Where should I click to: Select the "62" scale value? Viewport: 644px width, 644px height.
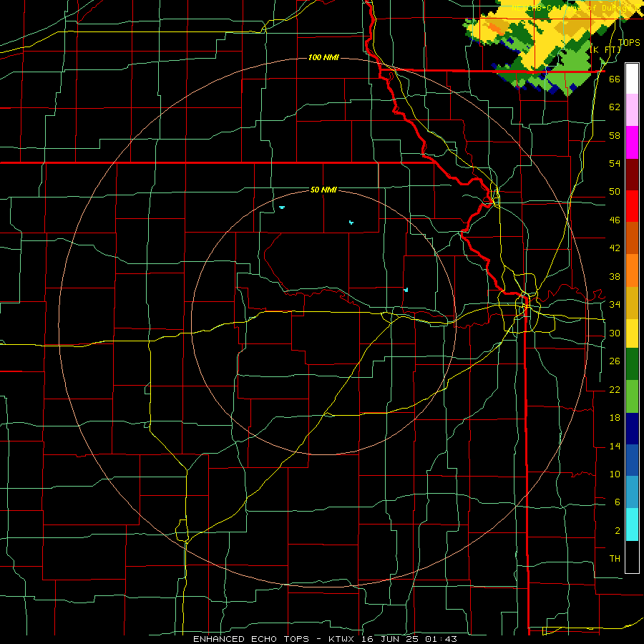click(615, 107)
